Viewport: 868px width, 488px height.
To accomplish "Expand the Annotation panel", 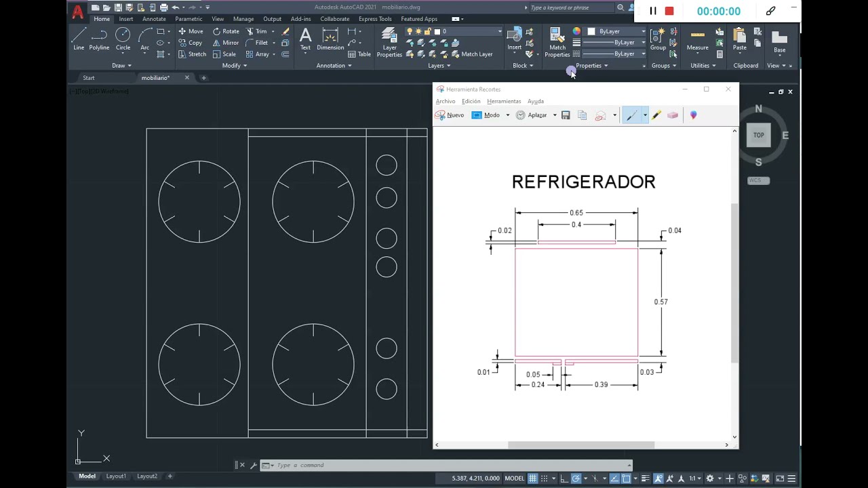I will [334, 66].
